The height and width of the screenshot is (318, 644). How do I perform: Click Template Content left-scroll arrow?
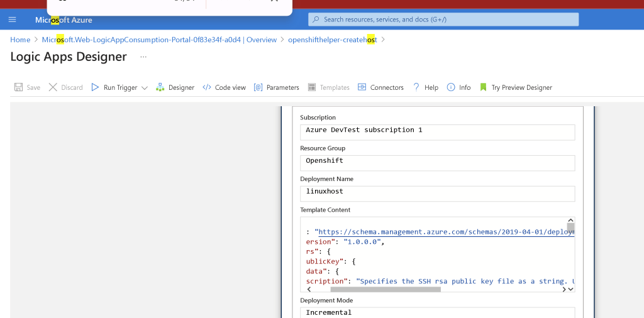309,289
